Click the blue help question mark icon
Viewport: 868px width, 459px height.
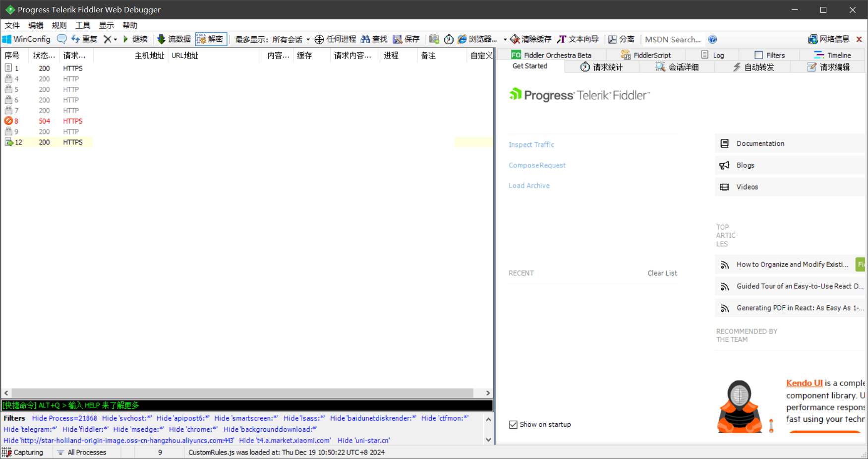(712, 39)
